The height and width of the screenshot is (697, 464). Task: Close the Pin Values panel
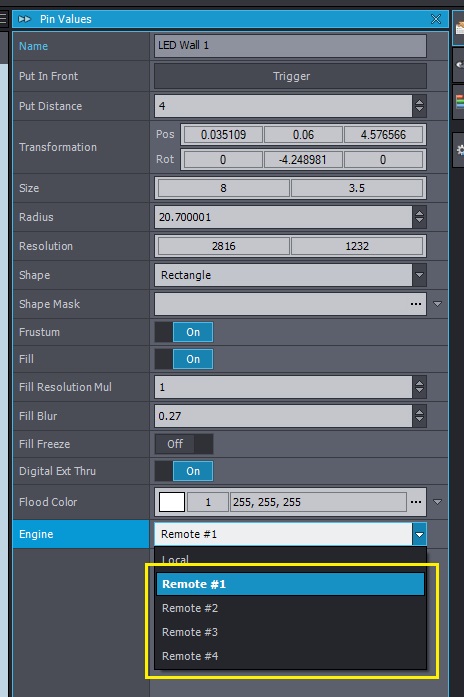tap(436, 19)
